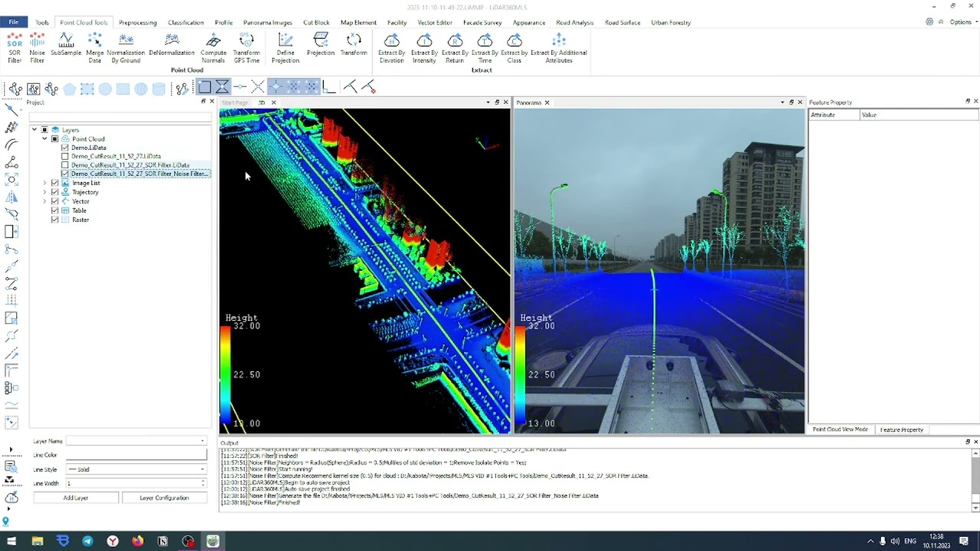Expand the Trajectory node
The image size is (980, 551).
[44, 192]
